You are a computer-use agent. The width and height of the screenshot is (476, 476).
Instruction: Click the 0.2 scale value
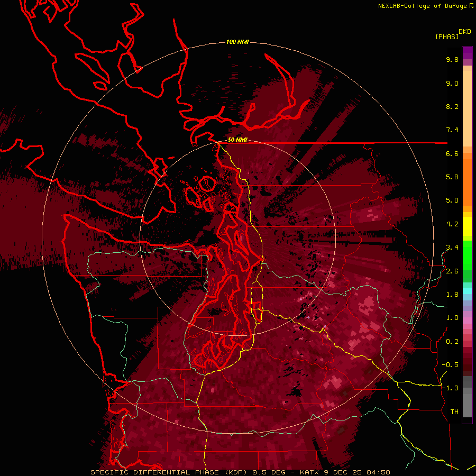coord(452,342)
